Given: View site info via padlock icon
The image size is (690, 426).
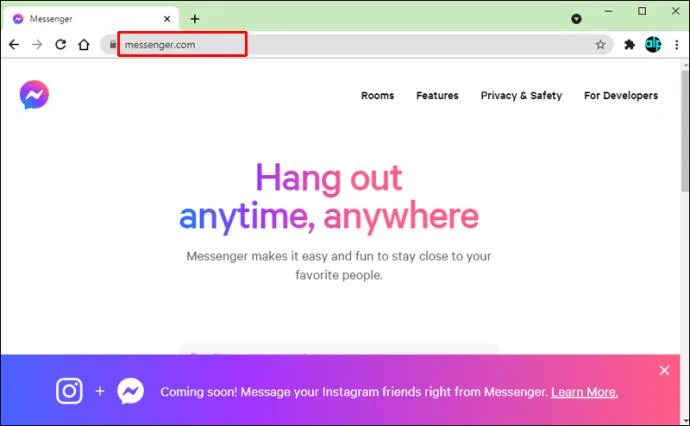Looking at the screenshot, I should (113, 44).
